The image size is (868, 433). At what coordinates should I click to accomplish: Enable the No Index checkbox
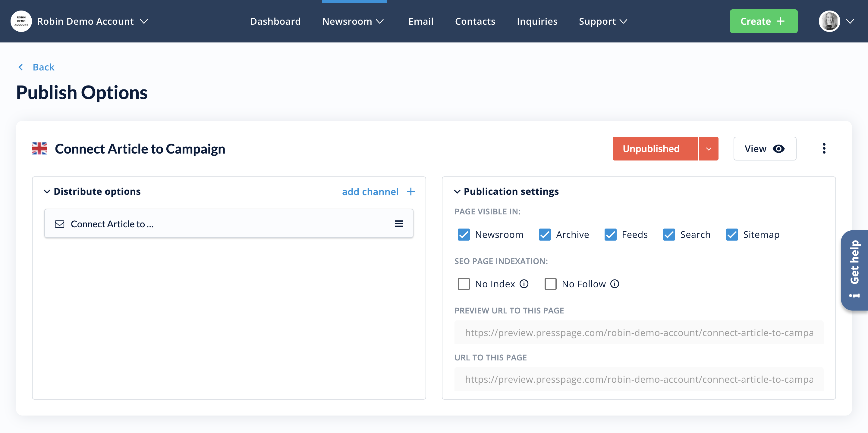[464, 284]
